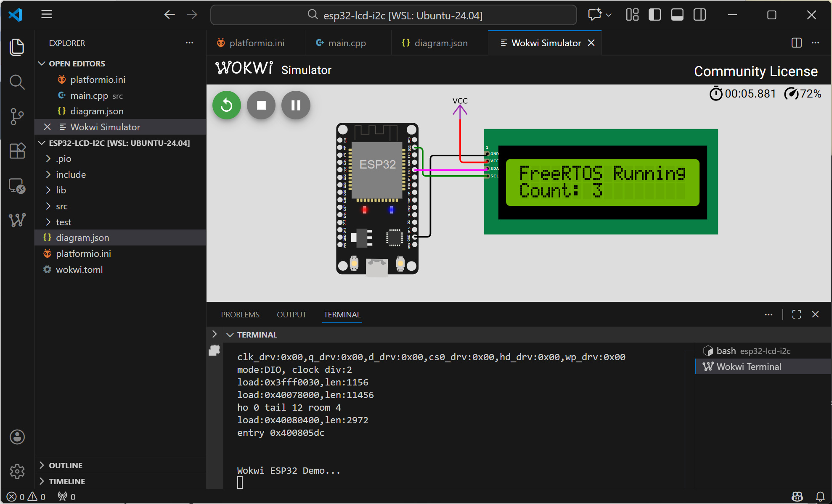Open the Source Control view
This screenshot has width=832, height=504.
(17, 116)
